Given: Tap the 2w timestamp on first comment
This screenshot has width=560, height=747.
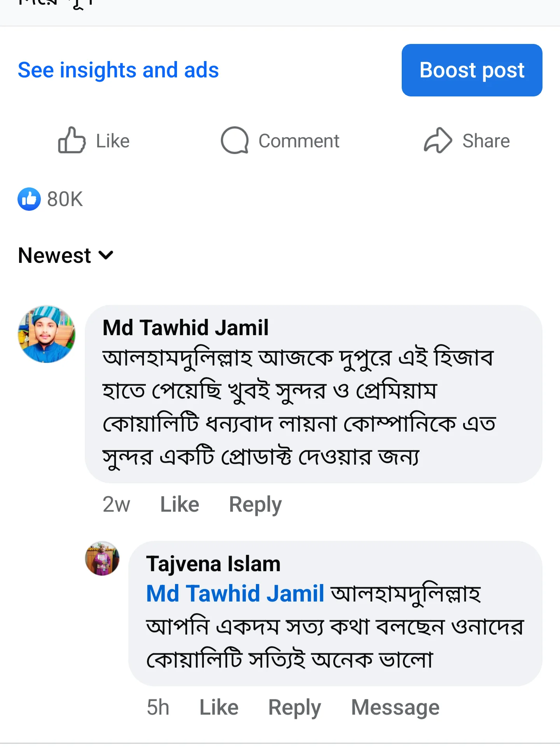Looking at the screenshot, I should click(x=116, y=504).
